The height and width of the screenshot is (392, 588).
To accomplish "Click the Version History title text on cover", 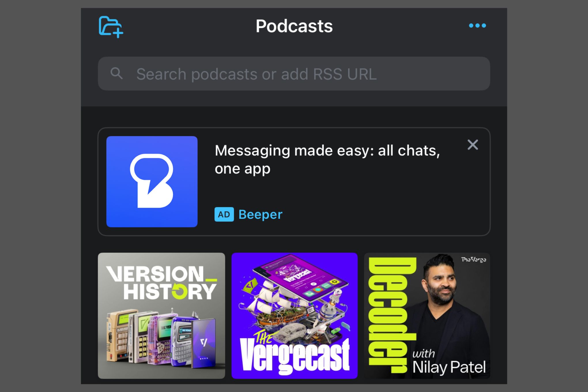I will click(161, 282).
